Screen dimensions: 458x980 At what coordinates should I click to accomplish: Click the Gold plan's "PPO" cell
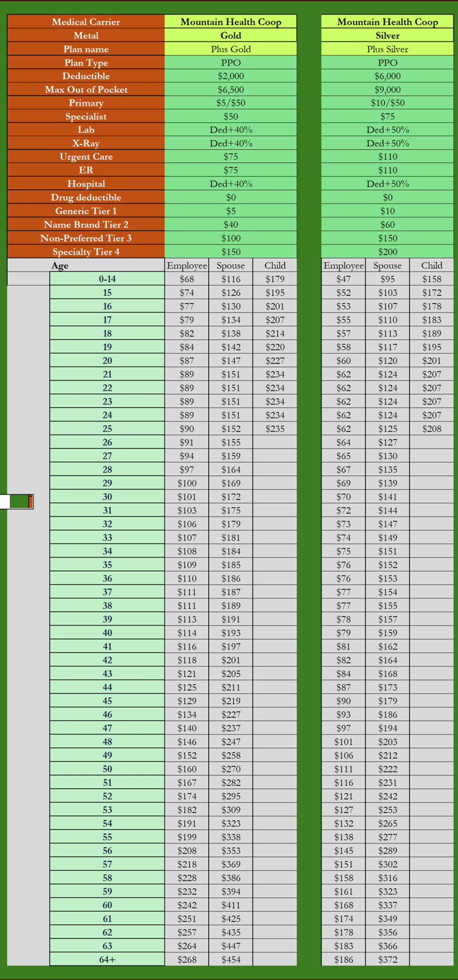pos(231,63)
